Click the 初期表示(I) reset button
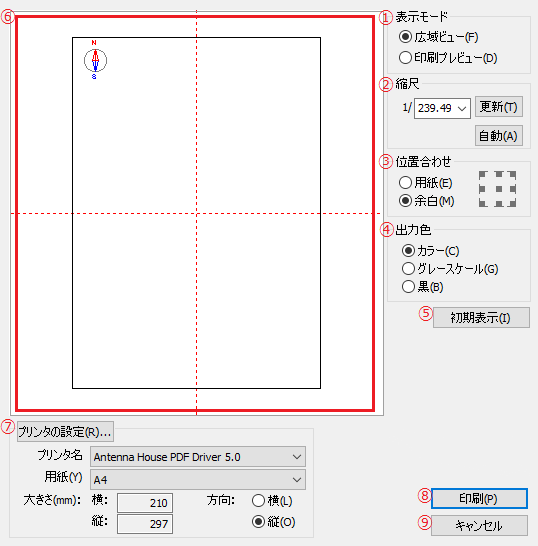 pyautogui.click(x=481, y=318)
